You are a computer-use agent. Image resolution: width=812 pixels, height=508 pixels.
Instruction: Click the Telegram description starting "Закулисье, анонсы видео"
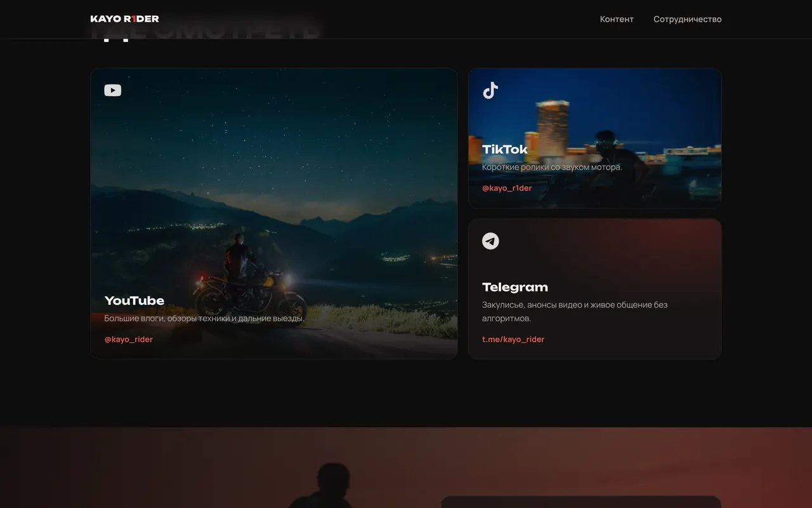[x=575, y=311]
